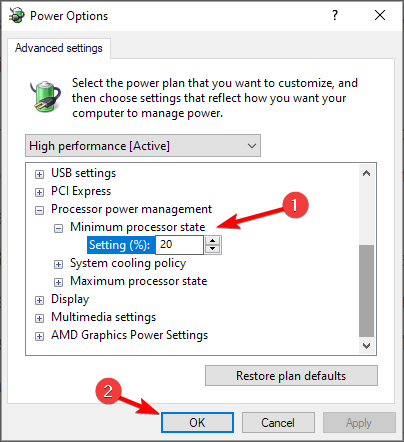Collapse Processor power management node
Screen dimensions: 404x442
click(x=39, y=210)
